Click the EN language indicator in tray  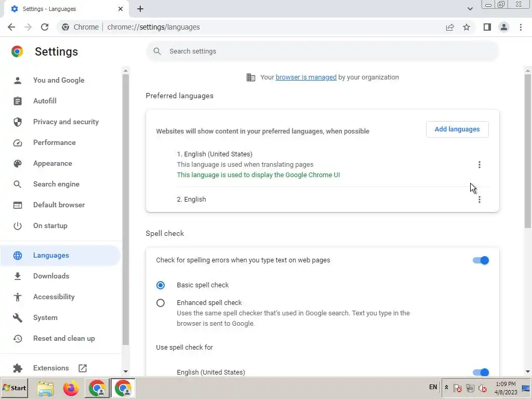pos(433,387)
